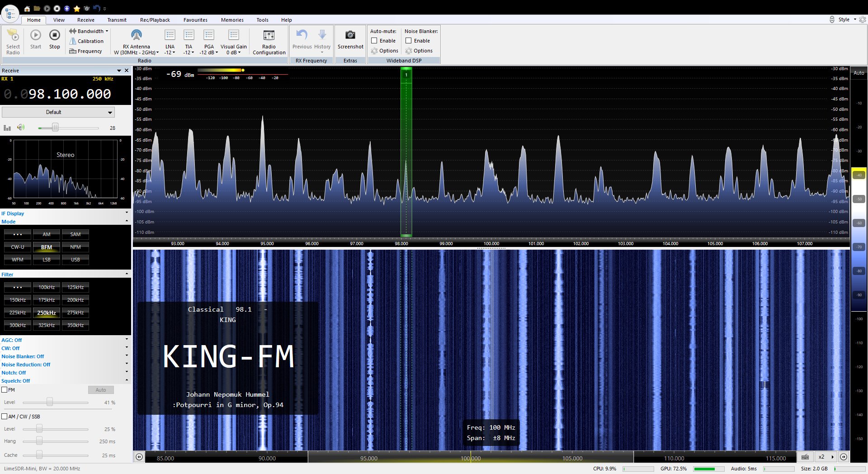Image resolution: width=868 pixels, height=474 pixels.
Task: Select the 300kHz filter button
Action: (x=18, y=325)
